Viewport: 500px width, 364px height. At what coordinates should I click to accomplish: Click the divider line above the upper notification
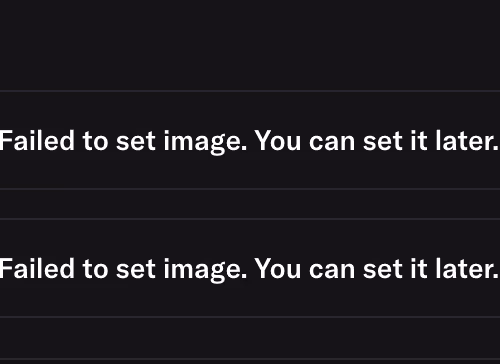pyautogui.click(x=250, y=91)
